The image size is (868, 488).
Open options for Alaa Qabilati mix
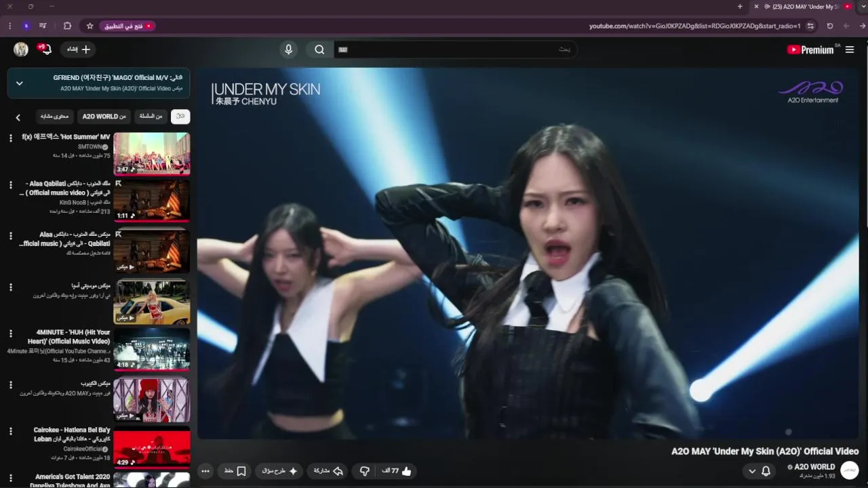click(x=10, y=236)
